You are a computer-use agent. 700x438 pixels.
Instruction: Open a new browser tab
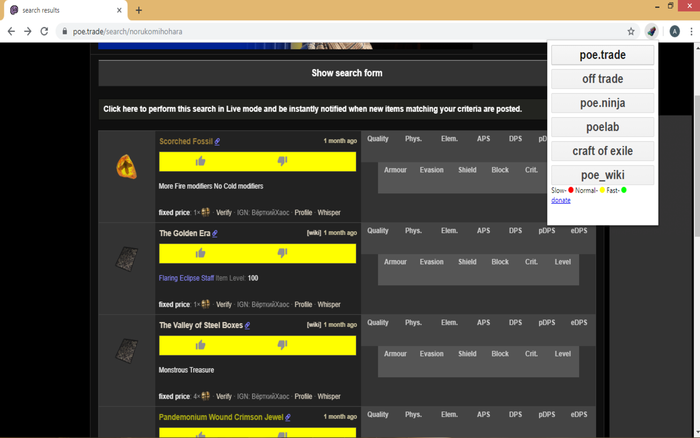click(139, 10)
